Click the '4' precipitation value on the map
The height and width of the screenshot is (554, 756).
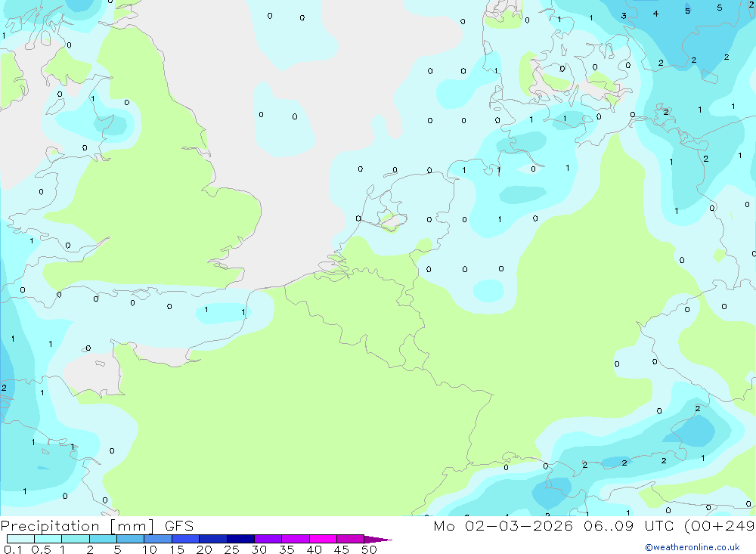tap(655, 14)
